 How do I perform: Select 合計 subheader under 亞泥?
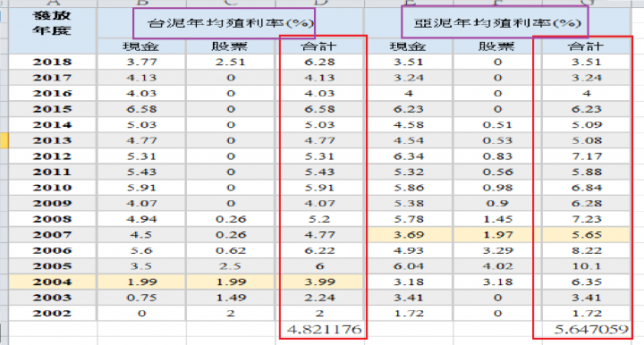tap(587, 46)
